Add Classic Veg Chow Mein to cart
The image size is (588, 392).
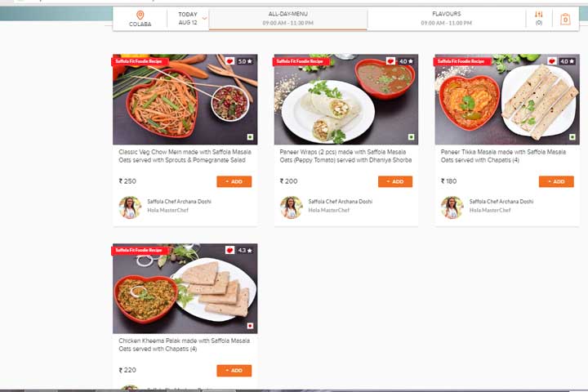(234, 181)
